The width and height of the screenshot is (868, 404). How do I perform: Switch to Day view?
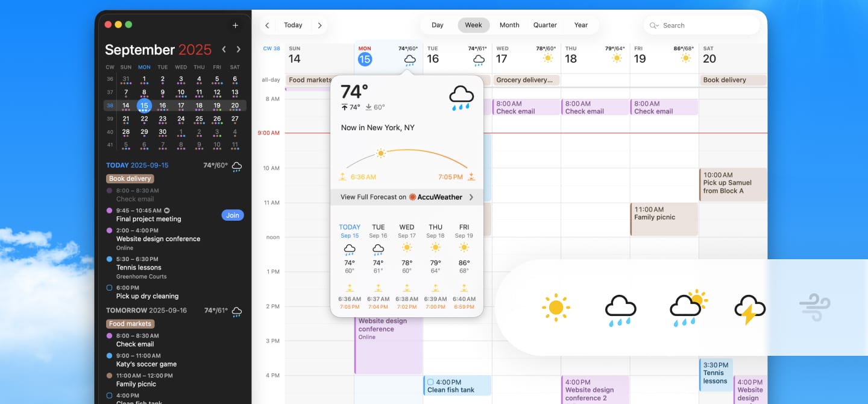pyautogui.click(x=438, y=25)
